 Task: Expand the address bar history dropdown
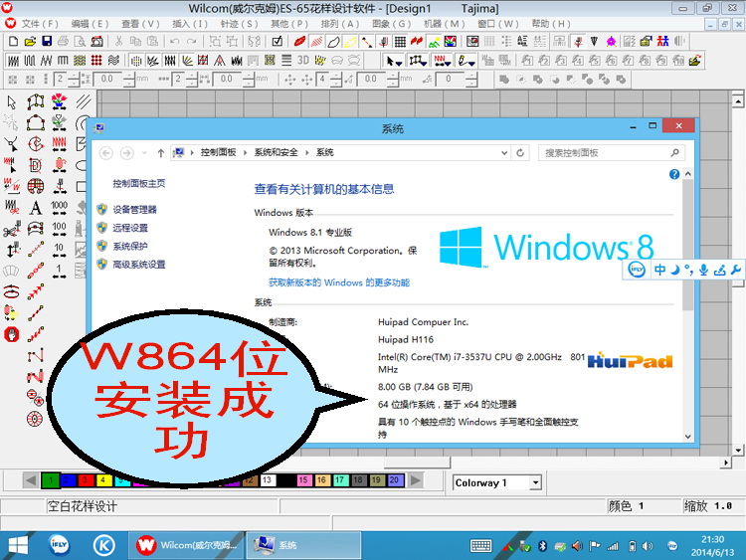coord(504,153)
